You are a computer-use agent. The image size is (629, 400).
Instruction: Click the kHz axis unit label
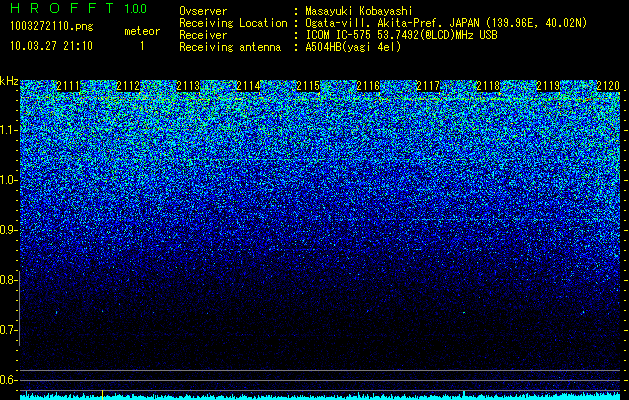[x=9, y=81]
